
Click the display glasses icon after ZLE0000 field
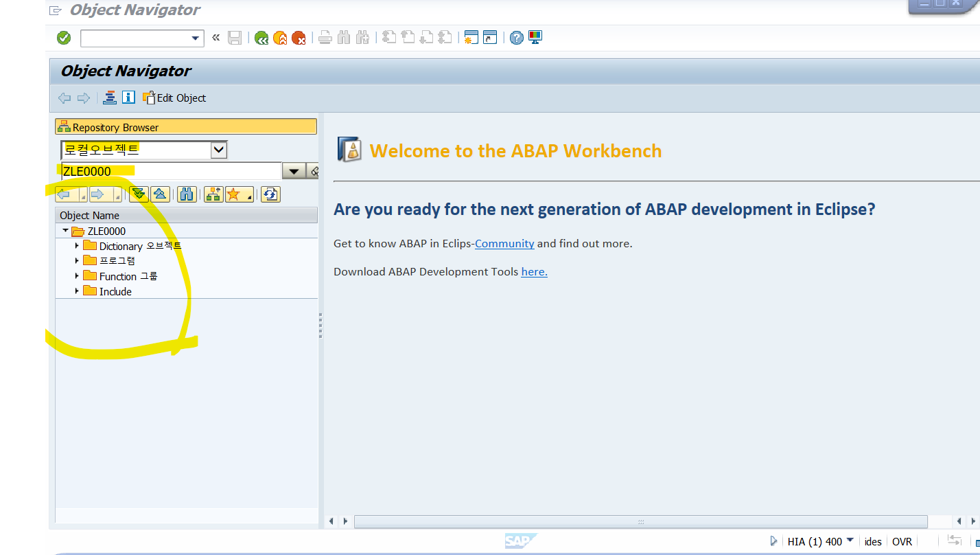pos(313,172)
